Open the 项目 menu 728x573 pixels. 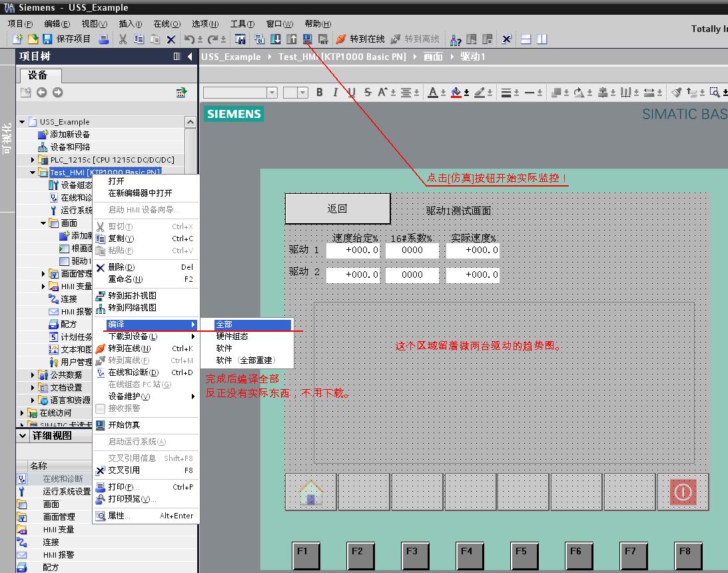20,24
